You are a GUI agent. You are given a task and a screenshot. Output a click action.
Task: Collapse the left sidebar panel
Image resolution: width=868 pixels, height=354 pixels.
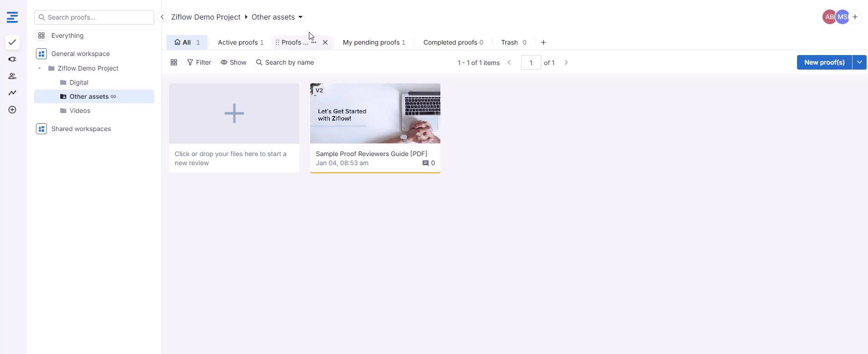[162, 17]
